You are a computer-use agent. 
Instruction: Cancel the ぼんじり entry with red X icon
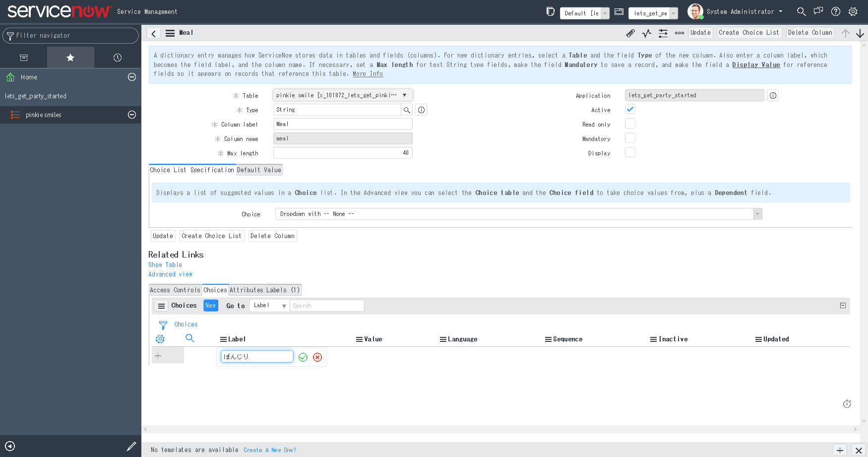[317, 357]
